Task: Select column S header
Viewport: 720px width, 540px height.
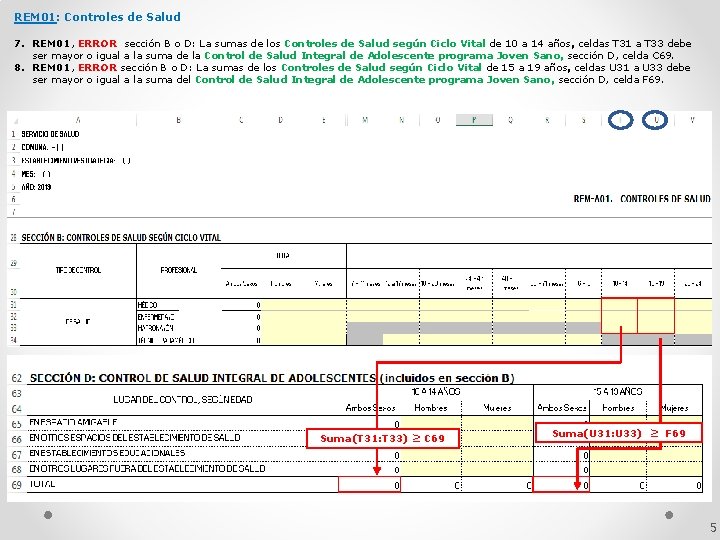Action: click(x=584, y=120)
